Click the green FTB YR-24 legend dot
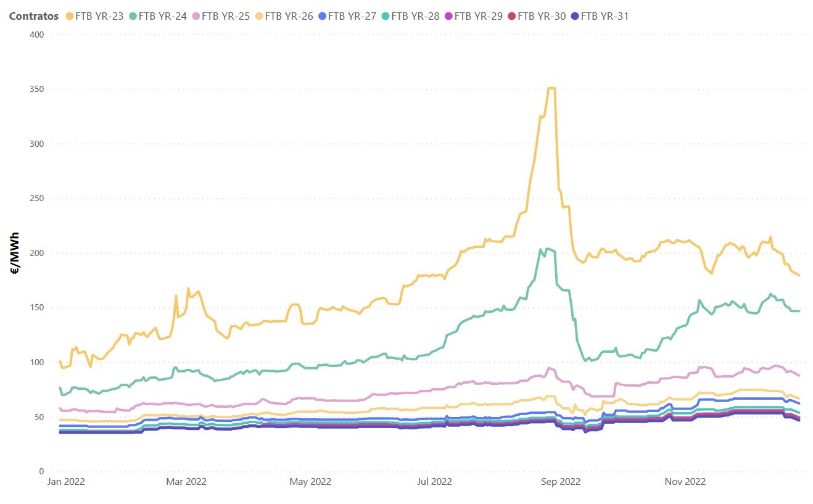Viewport: 813px width, 504px height. [132, 16]
